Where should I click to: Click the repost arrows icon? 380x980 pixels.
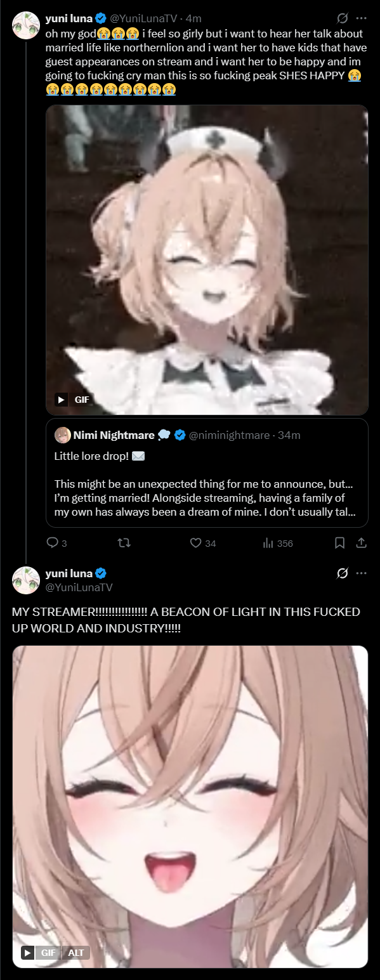124,543
